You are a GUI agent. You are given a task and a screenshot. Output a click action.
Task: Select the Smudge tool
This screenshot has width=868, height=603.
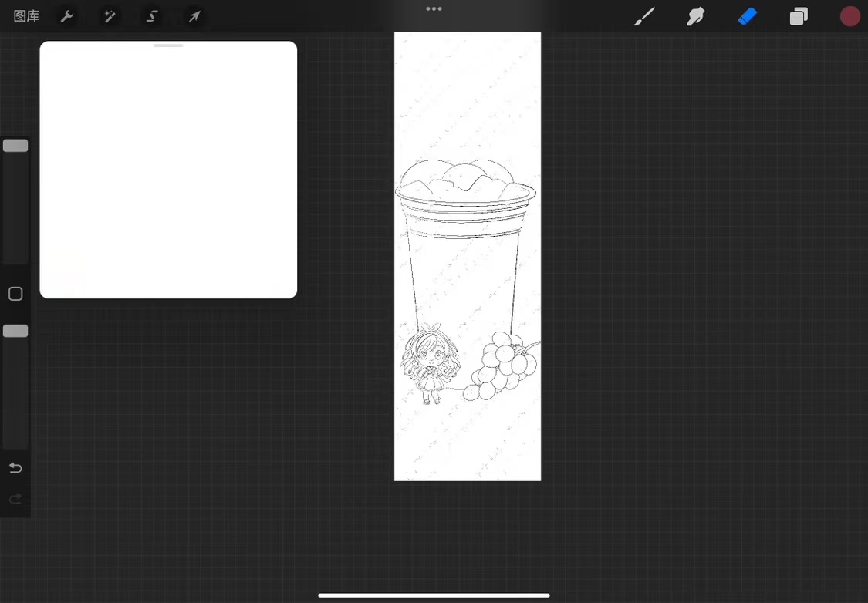pyautogui.click(x=696, y=17)
